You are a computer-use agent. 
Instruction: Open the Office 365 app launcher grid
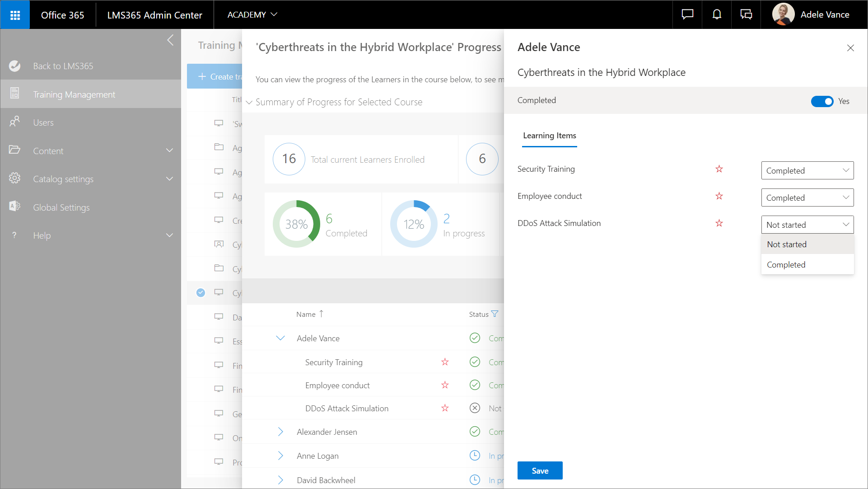tap(15, 15)
